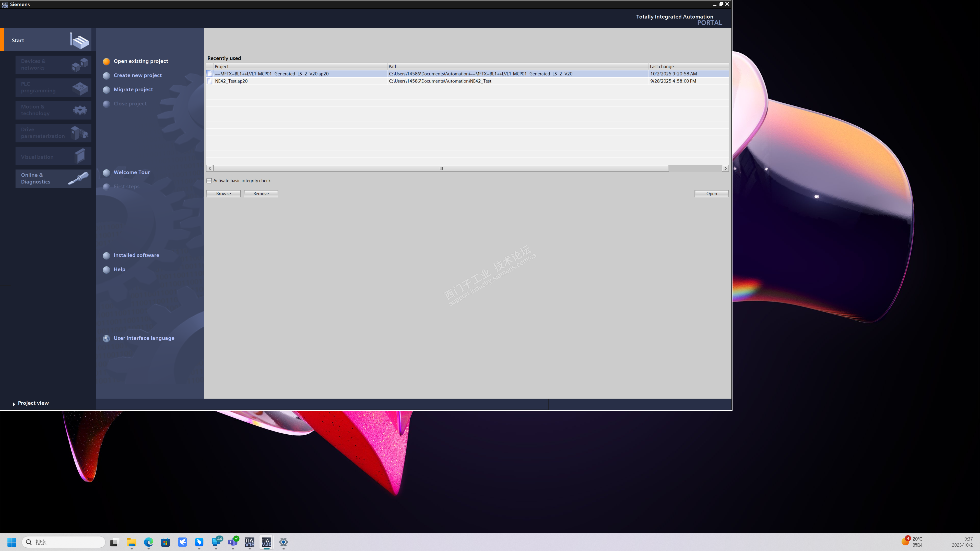
Task: Open the Installed software menu entry
Action: (x=136, y=255)
